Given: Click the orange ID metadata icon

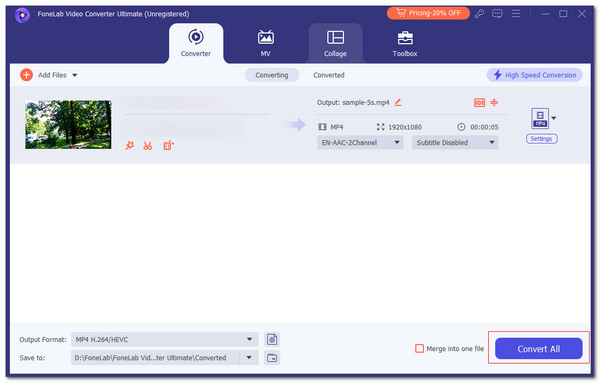Looking at the screenshot, I should tap(479, 102).
